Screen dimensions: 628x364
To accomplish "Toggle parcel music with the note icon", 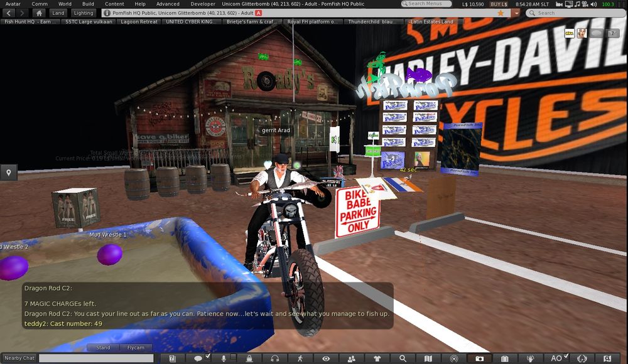I will coord(577,4).
